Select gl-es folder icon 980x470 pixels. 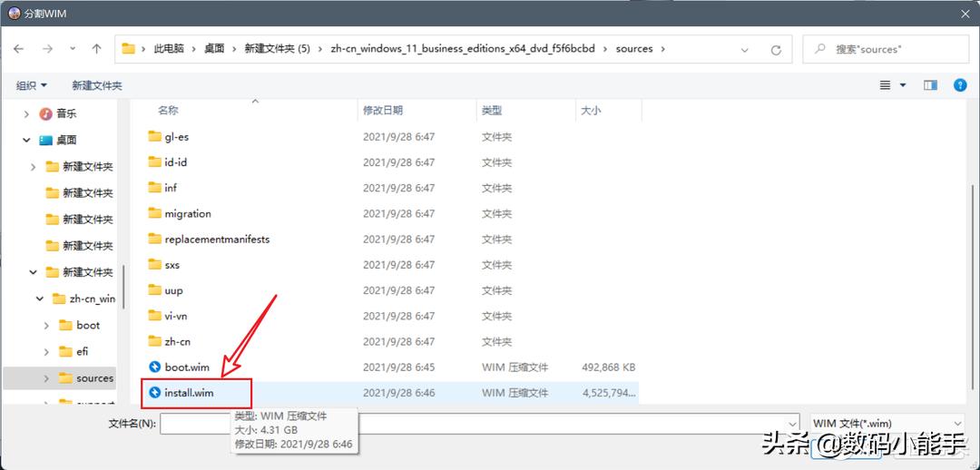[x=155, y=136]
